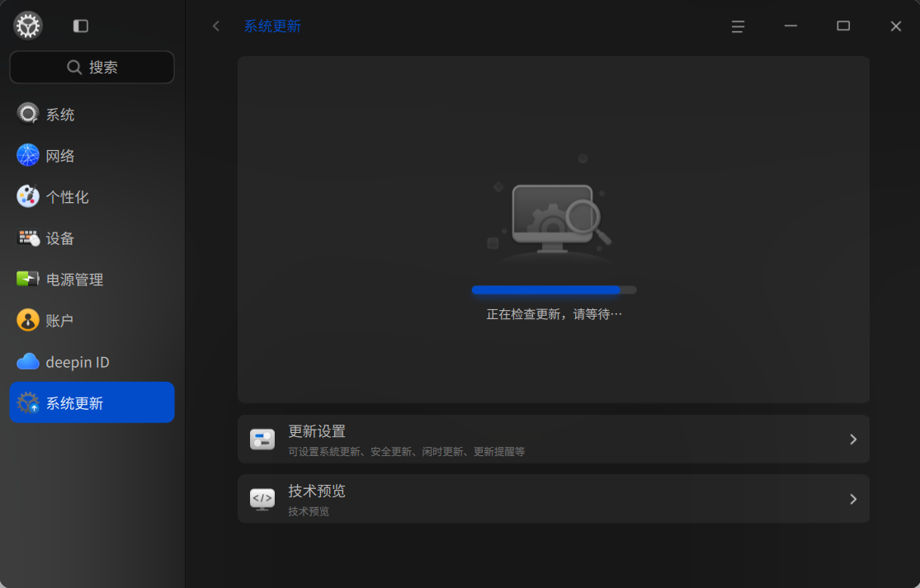Open the hamburger main menu

[x=738, y=26]
